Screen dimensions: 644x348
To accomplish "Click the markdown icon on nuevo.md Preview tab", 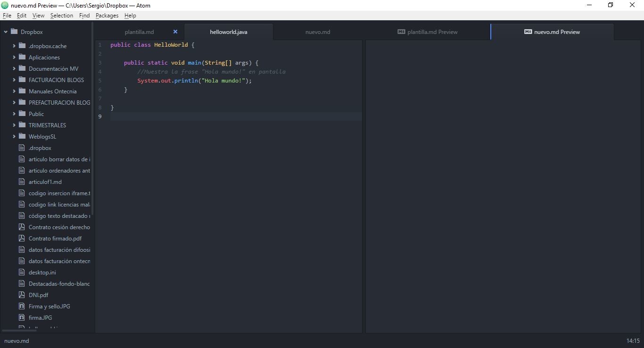I will tap(528, 32).
